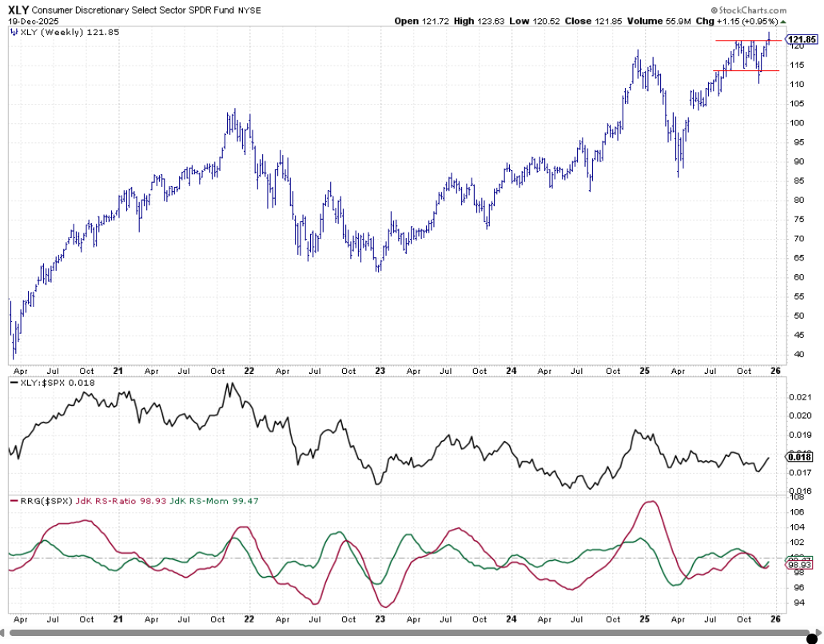Click the OHLC bar icon beside XLY (Weekly)
This screenshot has width=824, height=644.
click(x=15, y=33)
